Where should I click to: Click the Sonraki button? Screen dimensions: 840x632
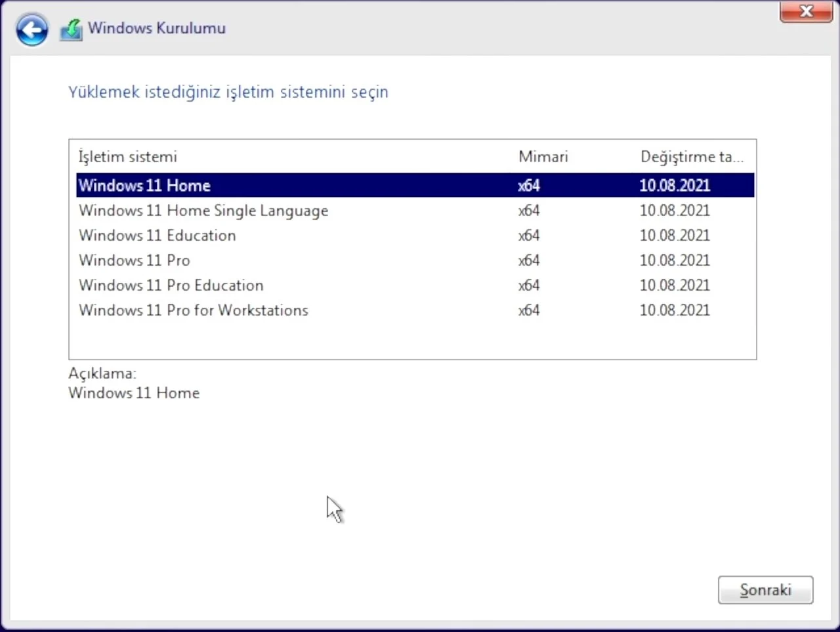click(765, 590)
